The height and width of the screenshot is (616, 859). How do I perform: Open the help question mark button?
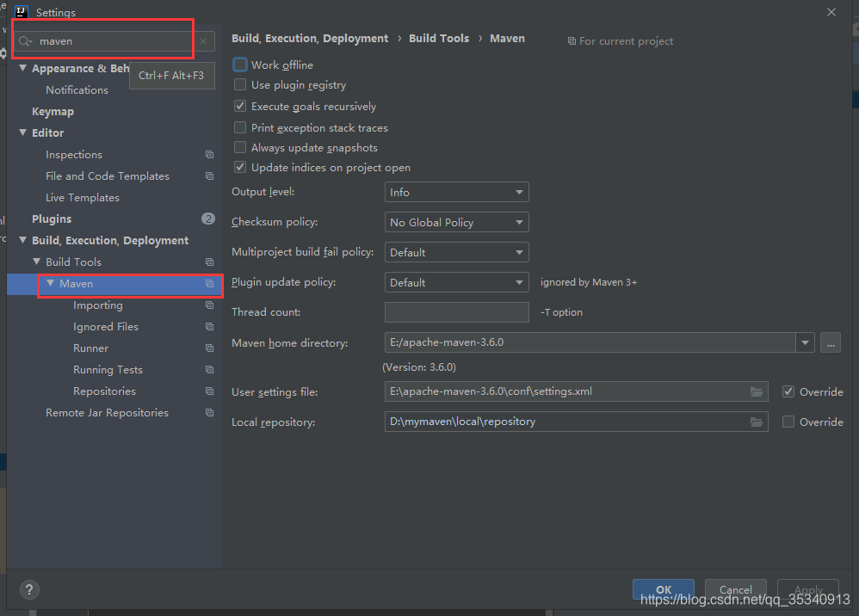click(x=29, y=589)
